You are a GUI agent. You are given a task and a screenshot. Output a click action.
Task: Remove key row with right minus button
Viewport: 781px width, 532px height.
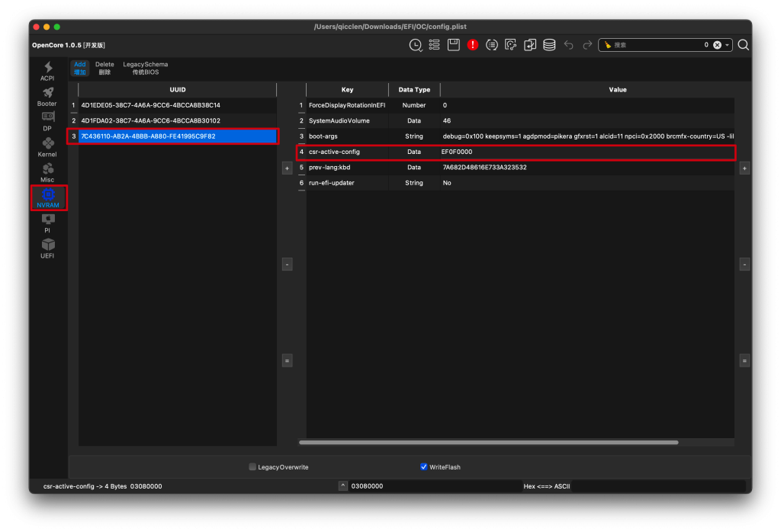coord(744,264)
